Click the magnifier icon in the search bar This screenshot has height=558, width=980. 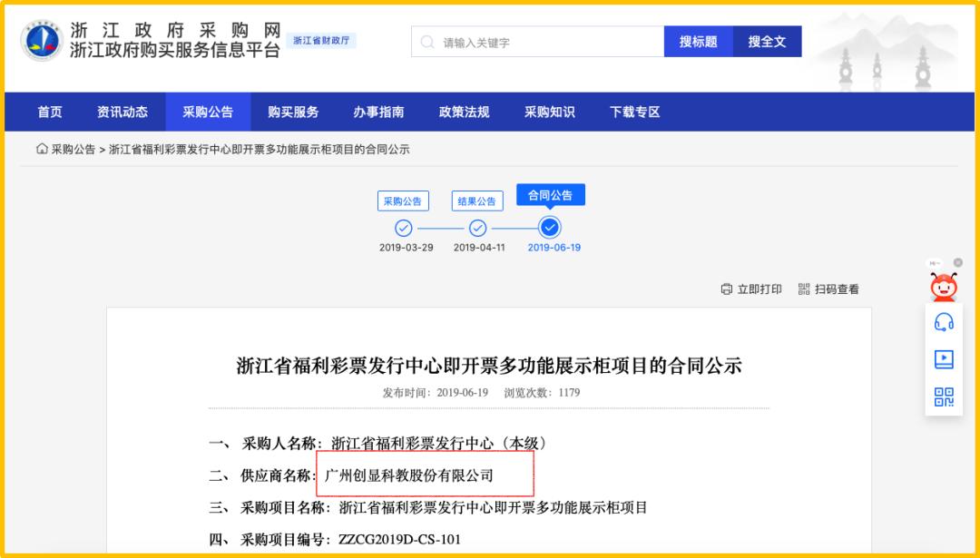click(425, 41)
